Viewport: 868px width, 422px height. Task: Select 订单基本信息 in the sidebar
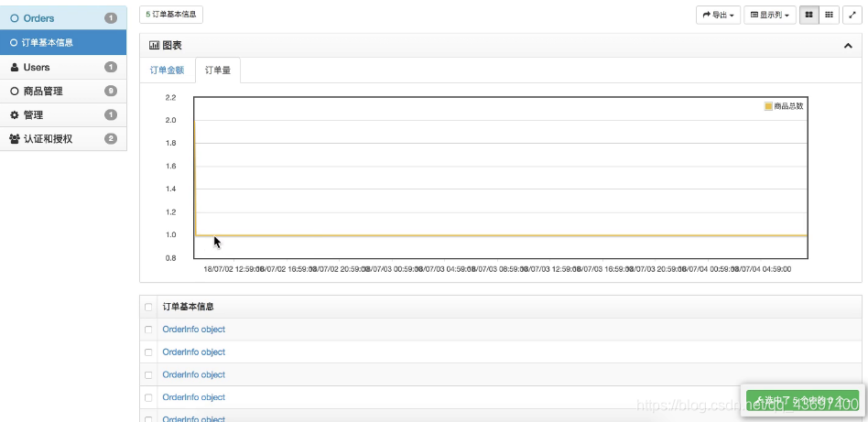[63, 42]
